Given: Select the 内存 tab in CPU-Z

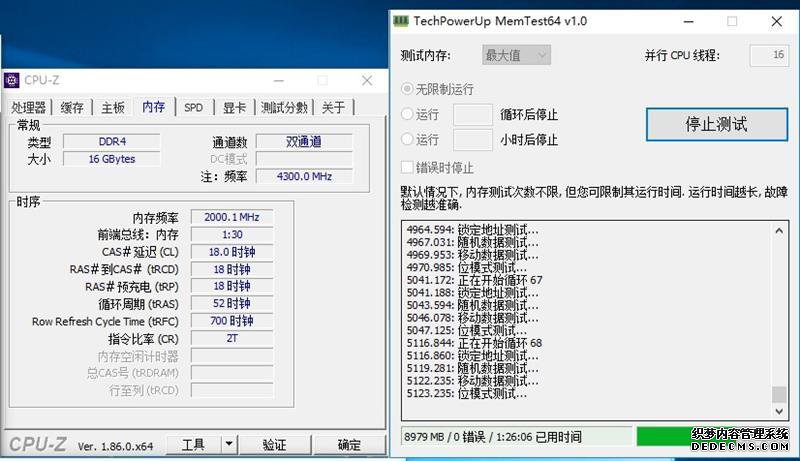Looking at the screenshot, I should 154,107.
